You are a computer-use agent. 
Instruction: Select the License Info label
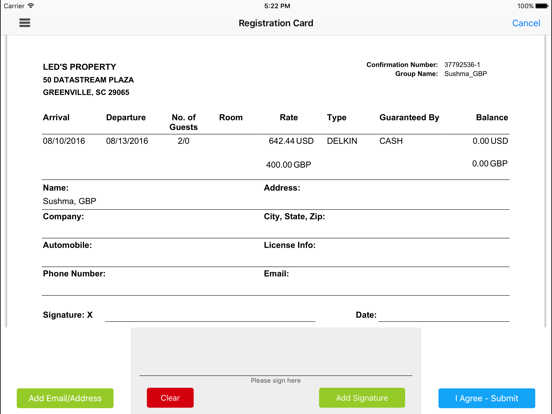[x=289, y=245]
